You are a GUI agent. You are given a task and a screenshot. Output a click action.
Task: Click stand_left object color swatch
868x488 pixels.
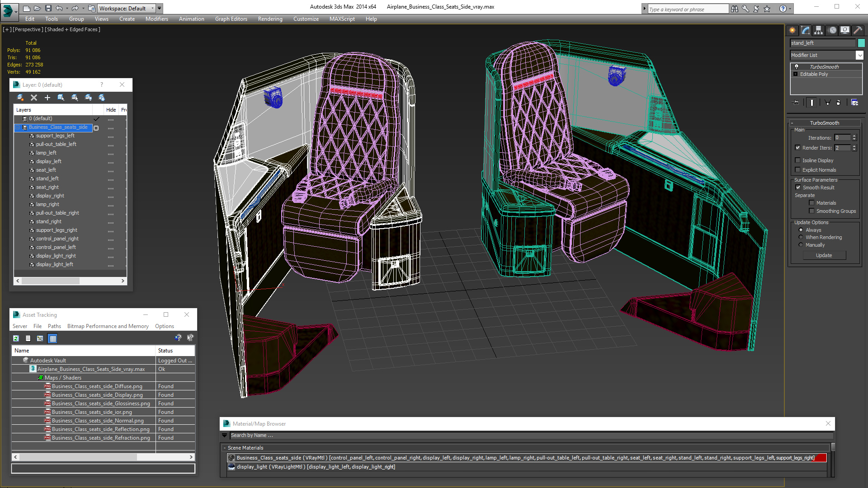[861, 43]
